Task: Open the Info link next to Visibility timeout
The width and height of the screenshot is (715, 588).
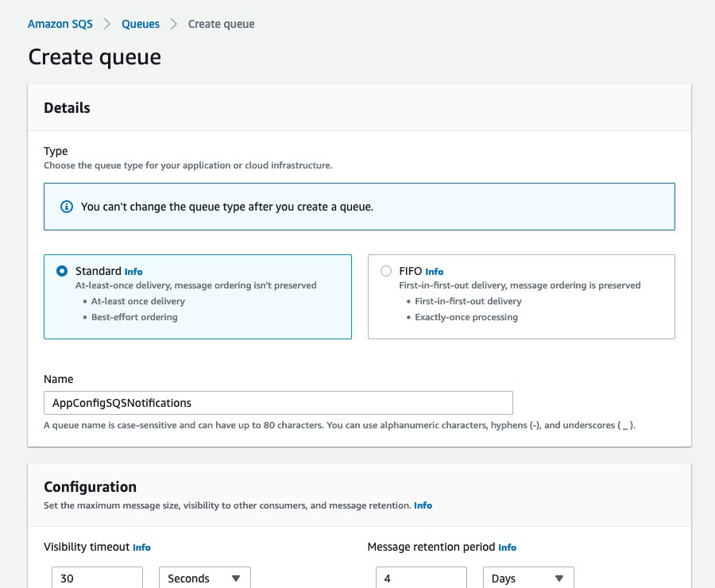Action: (x=141, y=547)
